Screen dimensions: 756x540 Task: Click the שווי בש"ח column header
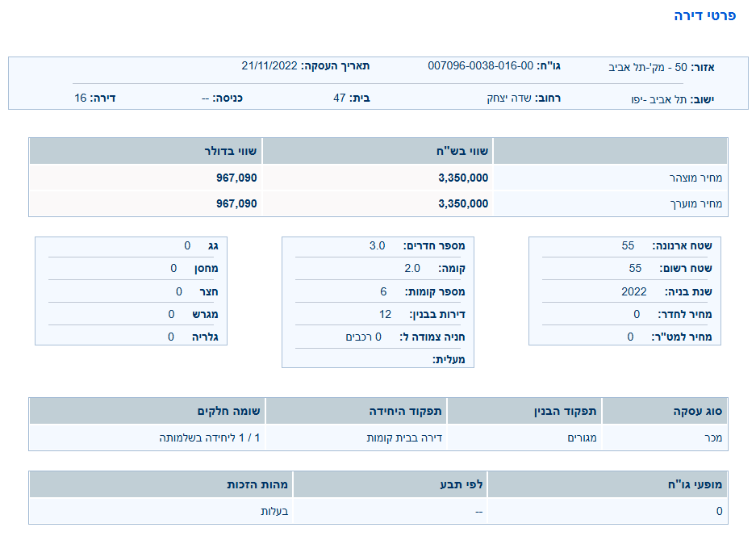[463, 151]
